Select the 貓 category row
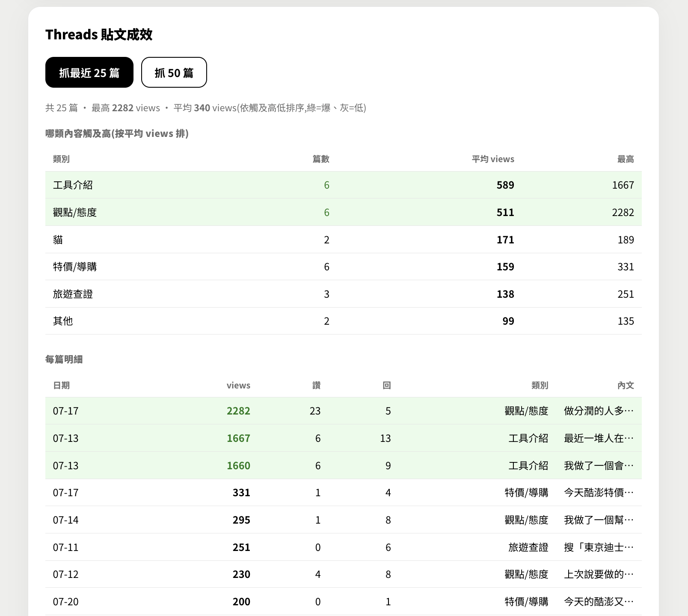688x616 pixels. [344, 240]
